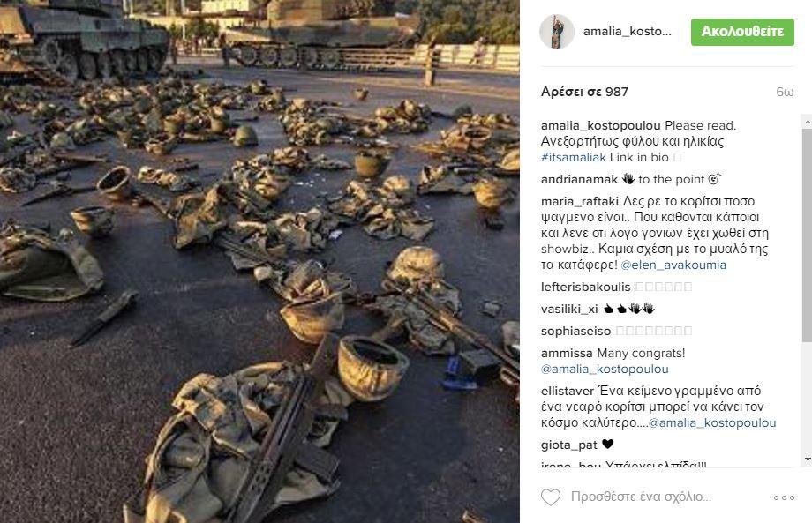The width and height of the screenshot is (812, 523).
Task: Click the scrollbar down arrow in comments
Action: point(807,459)
